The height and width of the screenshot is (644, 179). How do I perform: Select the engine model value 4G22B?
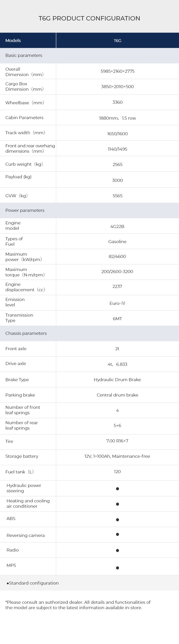pyautogui.click(x=117, y=226)
